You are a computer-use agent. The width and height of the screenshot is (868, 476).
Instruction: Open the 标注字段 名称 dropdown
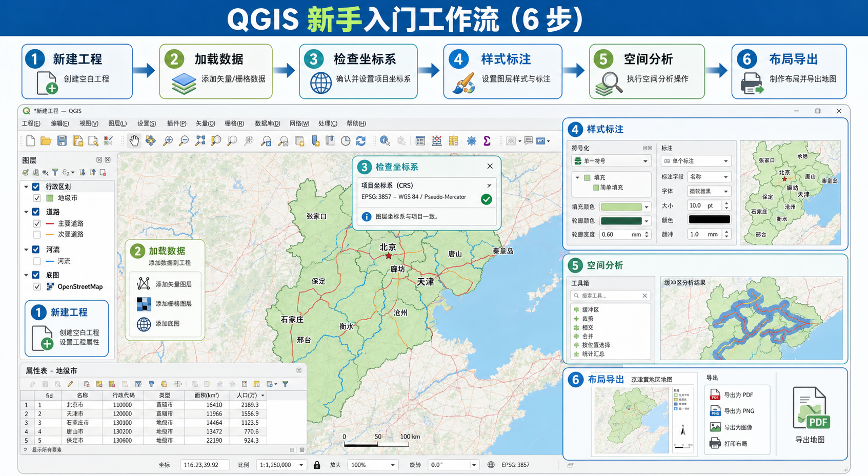tap(709, 177)
